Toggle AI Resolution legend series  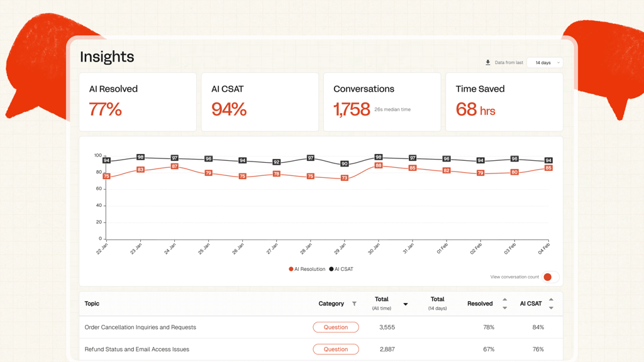(x=307, y=269)
